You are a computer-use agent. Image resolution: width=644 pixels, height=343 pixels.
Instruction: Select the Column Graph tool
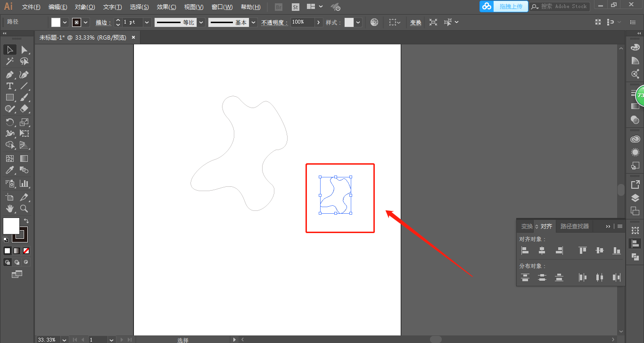click(25, 183)
